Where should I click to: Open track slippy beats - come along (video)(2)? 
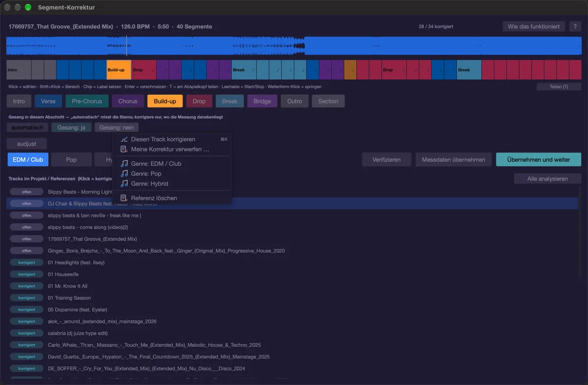[88, 227]
